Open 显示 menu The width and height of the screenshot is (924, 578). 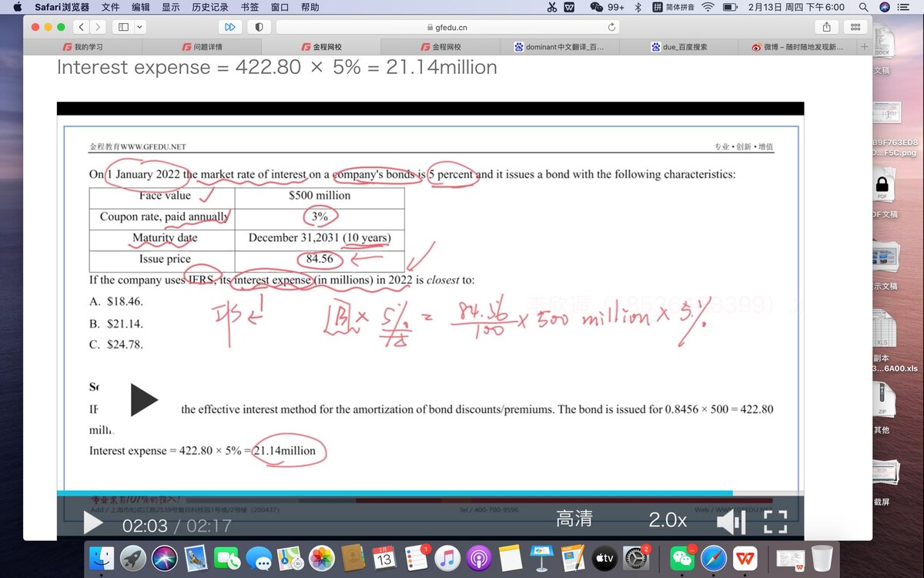click(171, 7)
